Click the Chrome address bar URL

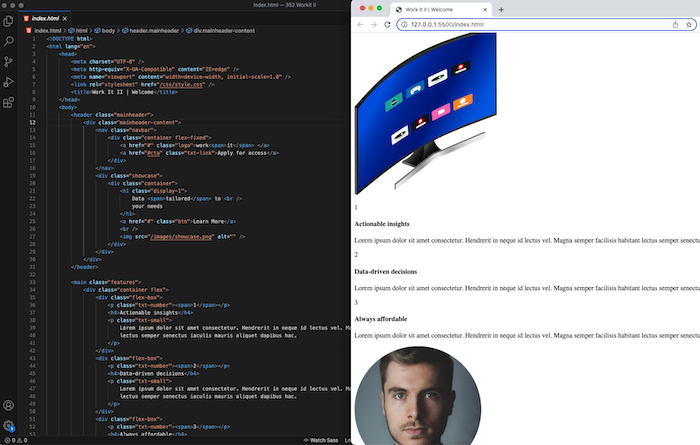[447, 25]
